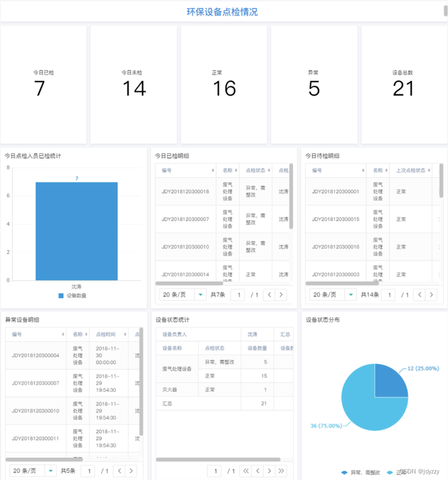Click vertical scrollbar of 今日已检明细 table
This screenshot has height=480, width=448.
(x=291, y=196)
